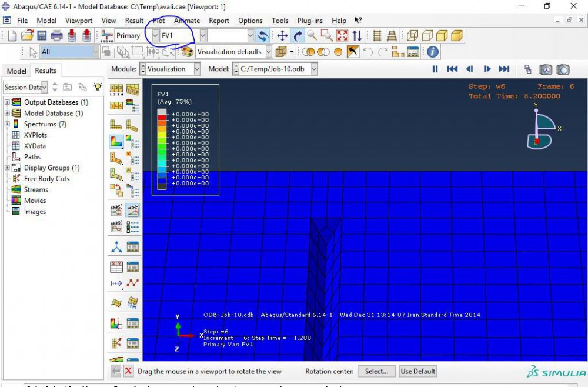Click the Print icon in toolbar

click(x=56, y=36)
